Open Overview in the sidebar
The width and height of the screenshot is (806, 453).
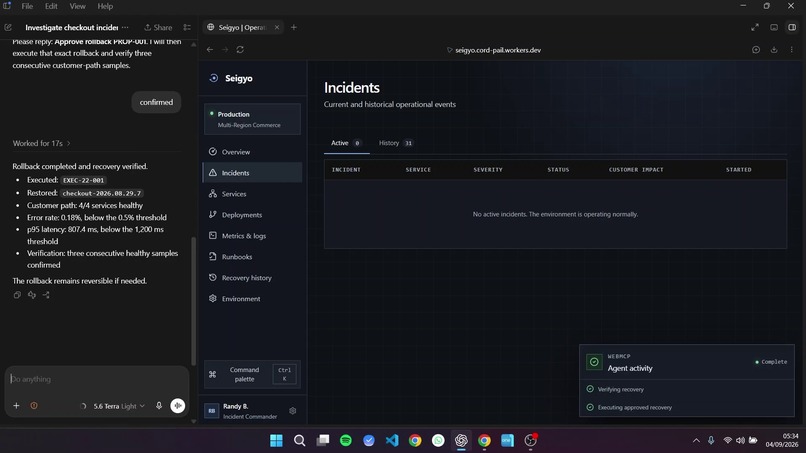[x=252, y=152]
